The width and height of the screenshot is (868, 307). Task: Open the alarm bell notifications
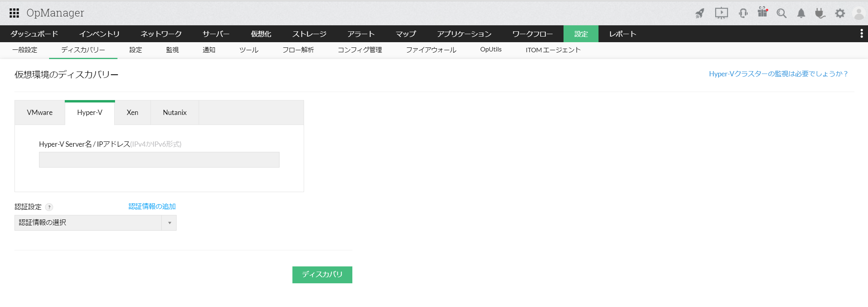pos(801,13)
